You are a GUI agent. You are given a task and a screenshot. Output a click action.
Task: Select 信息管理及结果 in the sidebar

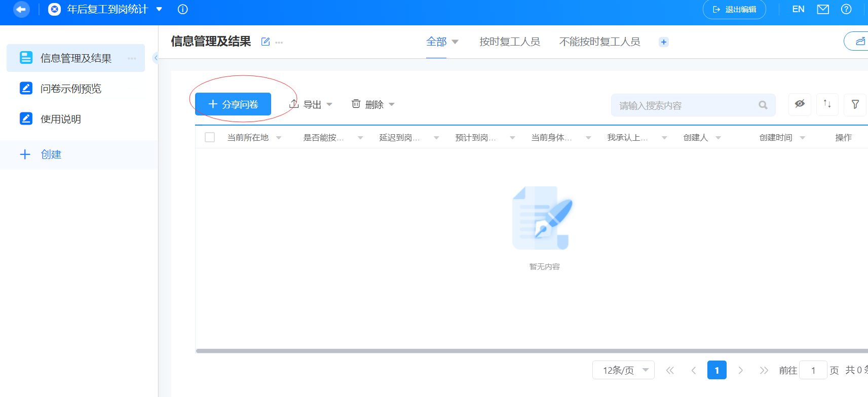click(76, 58)
